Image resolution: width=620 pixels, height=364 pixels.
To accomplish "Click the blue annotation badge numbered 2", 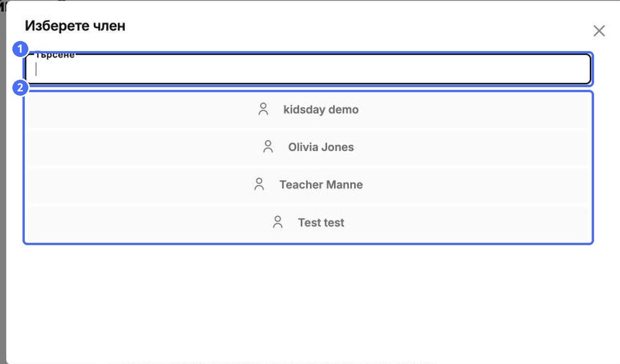I will [20, 88].
